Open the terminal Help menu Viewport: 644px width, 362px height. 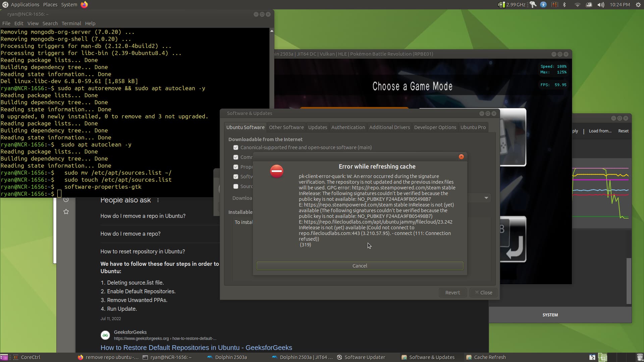[90, 23]
